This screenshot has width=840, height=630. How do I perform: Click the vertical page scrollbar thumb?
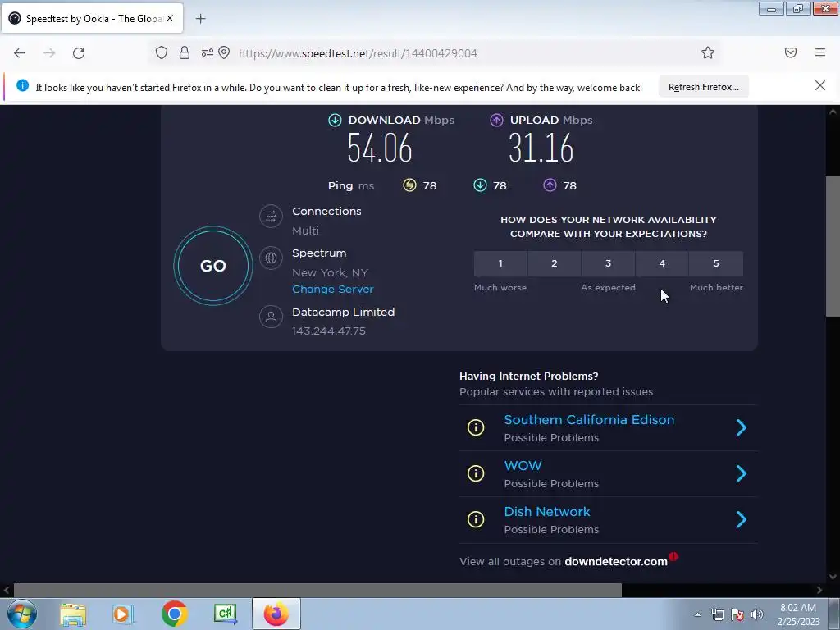coord(833,246)
